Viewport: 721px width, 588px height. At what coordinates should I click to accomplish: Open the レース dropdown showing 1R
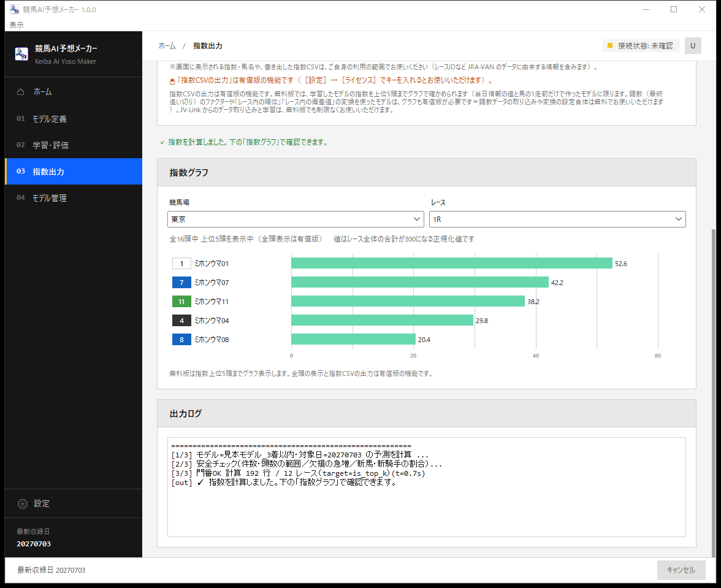pos(557,220)
